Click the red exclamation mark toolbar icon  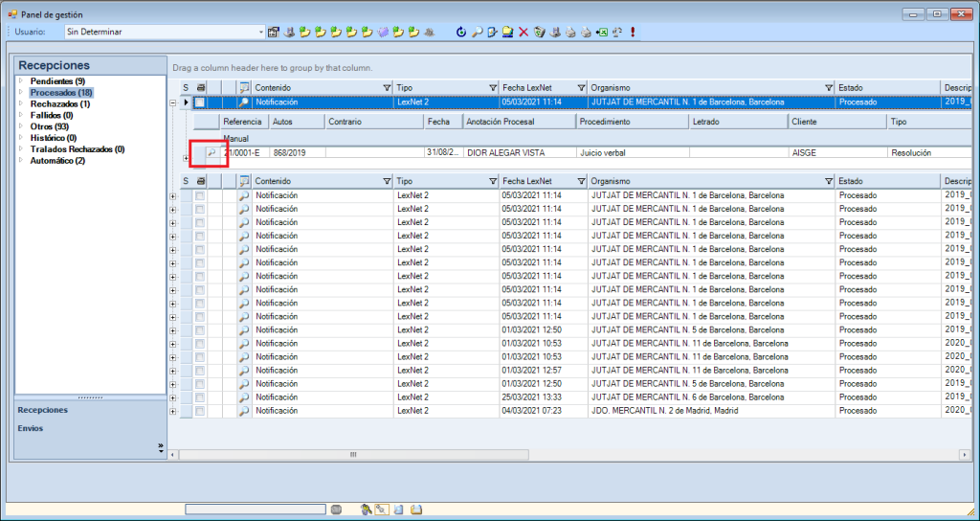(x=633, y=32)
